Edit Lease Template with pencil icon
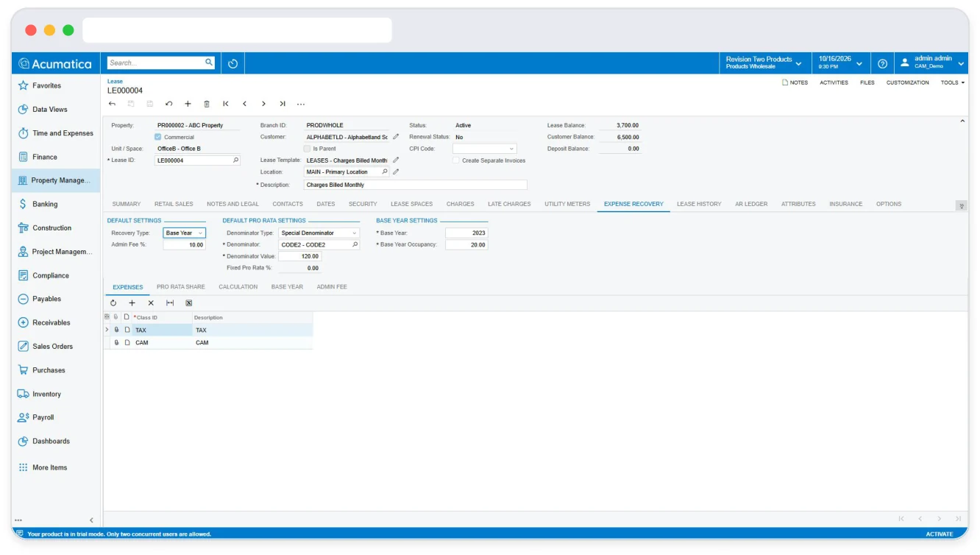980x555 pixels. pyautogui.click(x=396, y=160)
